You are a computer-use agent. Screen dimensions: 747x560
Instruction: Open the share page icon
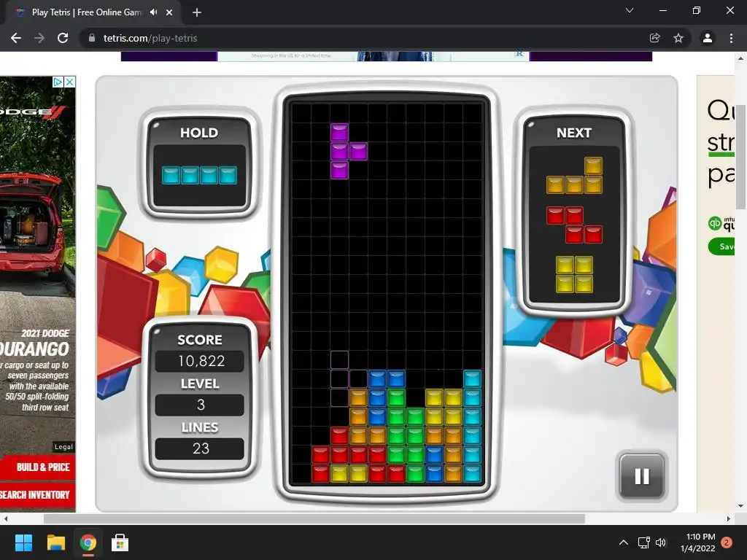click(654, 38)
